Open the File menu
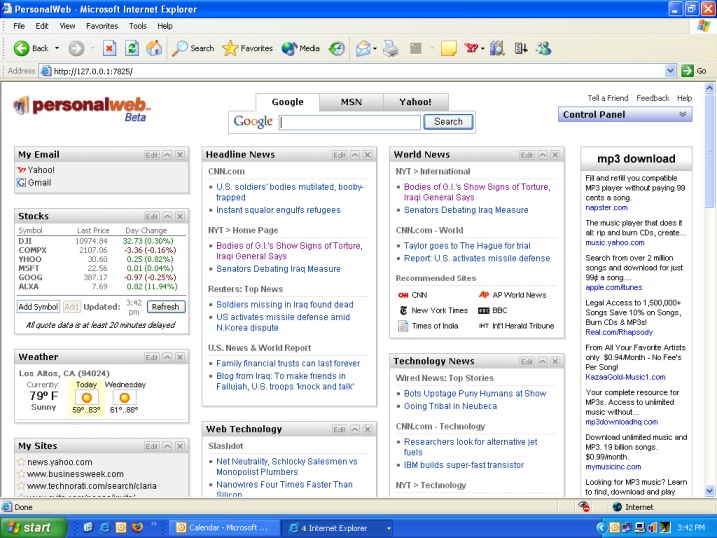Viewport: 717px width, 538px height. (19, 26)
